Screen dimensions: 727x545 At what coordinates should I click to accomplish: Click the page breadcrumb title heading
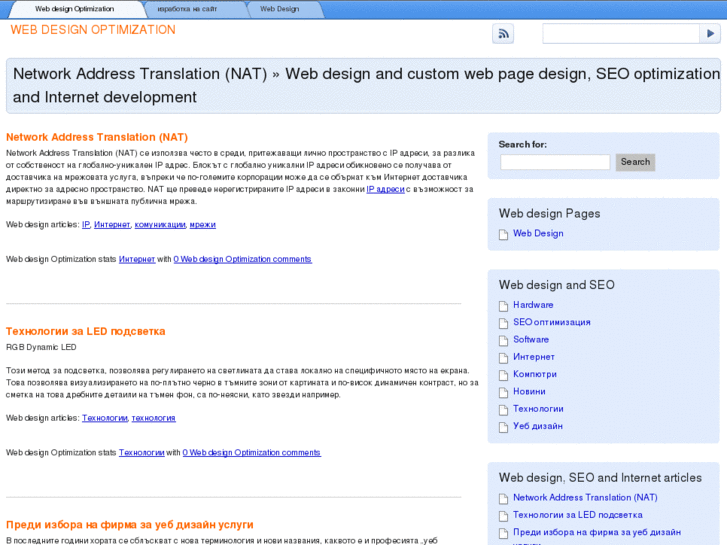(366, 85)
